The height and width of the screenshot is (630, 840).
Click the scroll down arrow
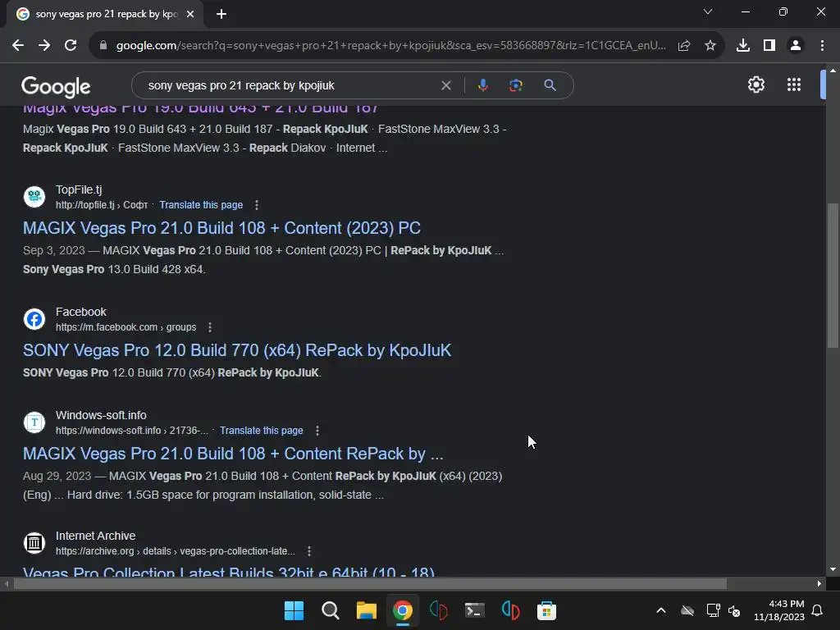click(833, 569)
